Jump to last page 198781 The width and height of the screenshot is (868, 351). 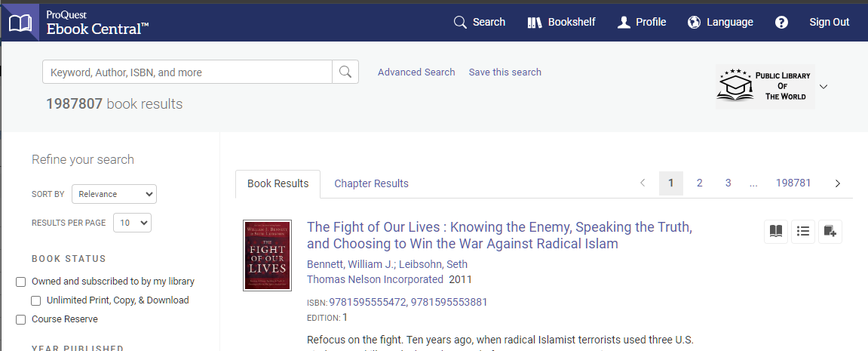click(793, 183)
